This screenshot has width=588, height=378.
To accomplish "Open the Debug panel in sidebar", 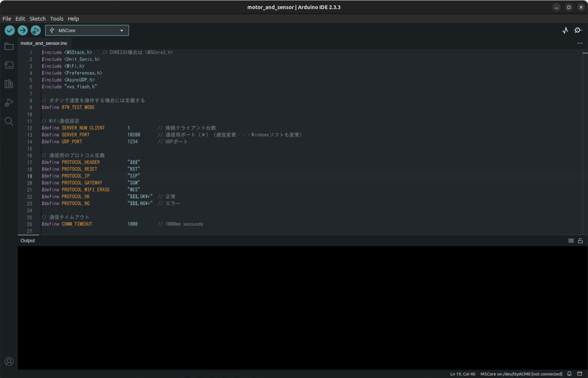I will pyautogui.click(x=9, y=103).
